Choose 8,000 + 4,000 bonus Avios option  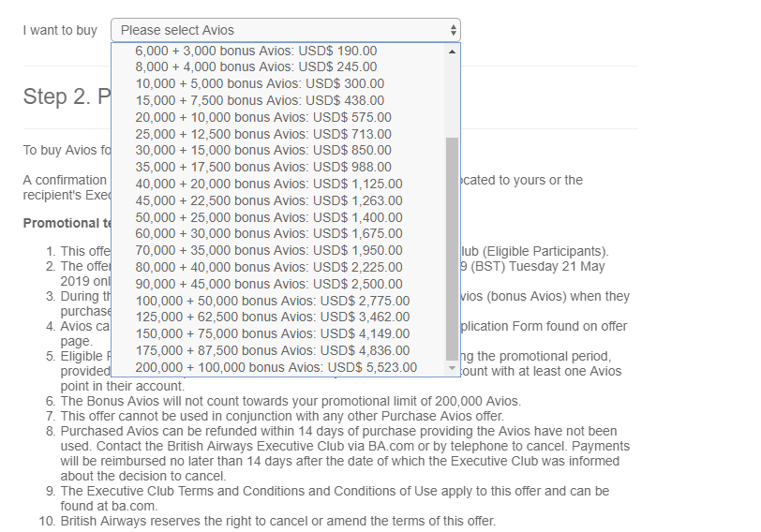(256, 67)
